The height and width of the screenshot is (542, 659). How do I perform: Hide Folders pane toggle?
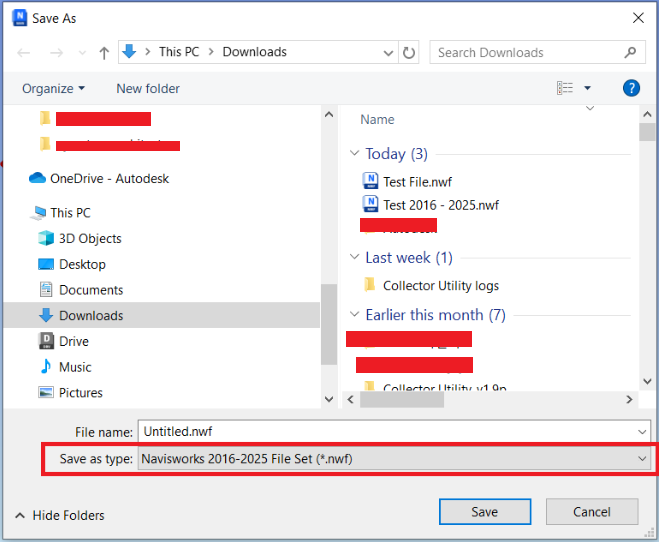tap(60, 516)
